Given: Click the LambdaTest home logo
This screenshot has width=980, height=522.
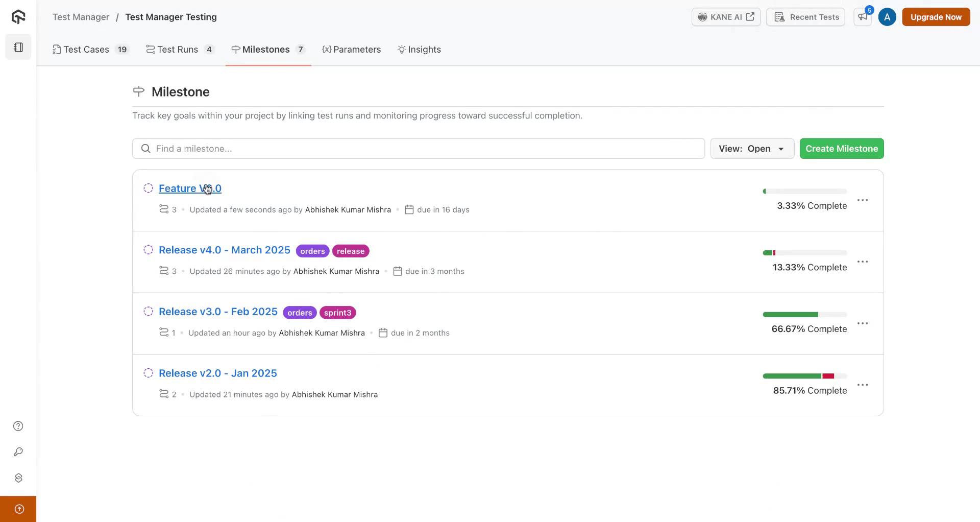Looking at the screenshot, I should tap(18, 17).
